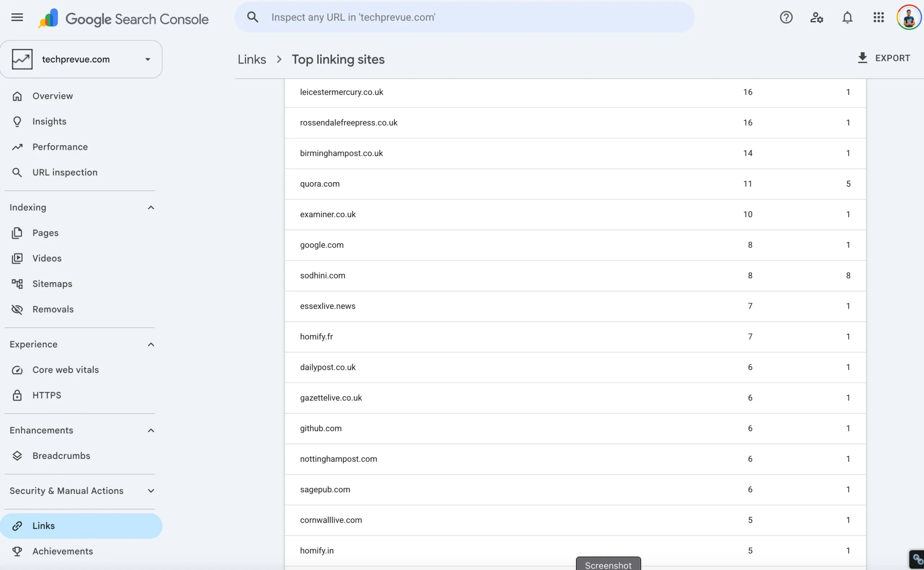Click the Performance trend icon
The height and width of the screenshot is (570, 924).
tap(17, 147)
